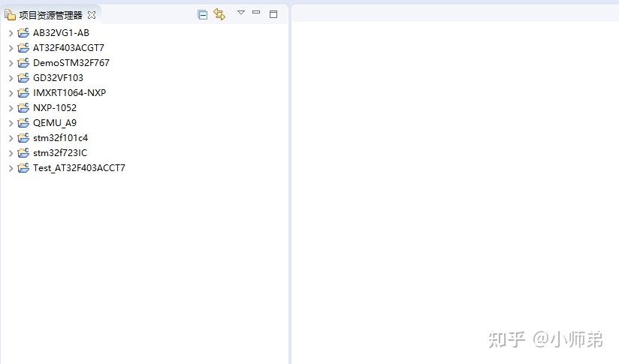Expand the AB32VG1-AB project
This screenshot has width=619, height=364.
point(11,33)
